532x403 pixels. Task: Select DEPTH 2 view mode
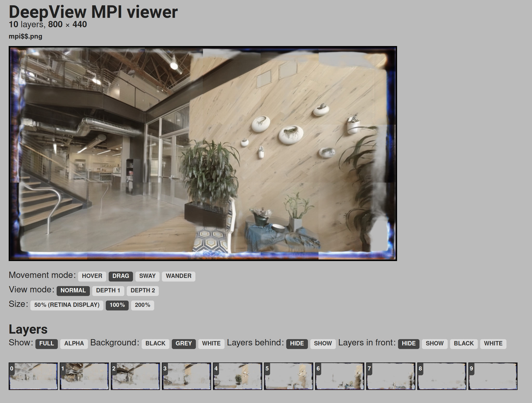pos(143,290)
